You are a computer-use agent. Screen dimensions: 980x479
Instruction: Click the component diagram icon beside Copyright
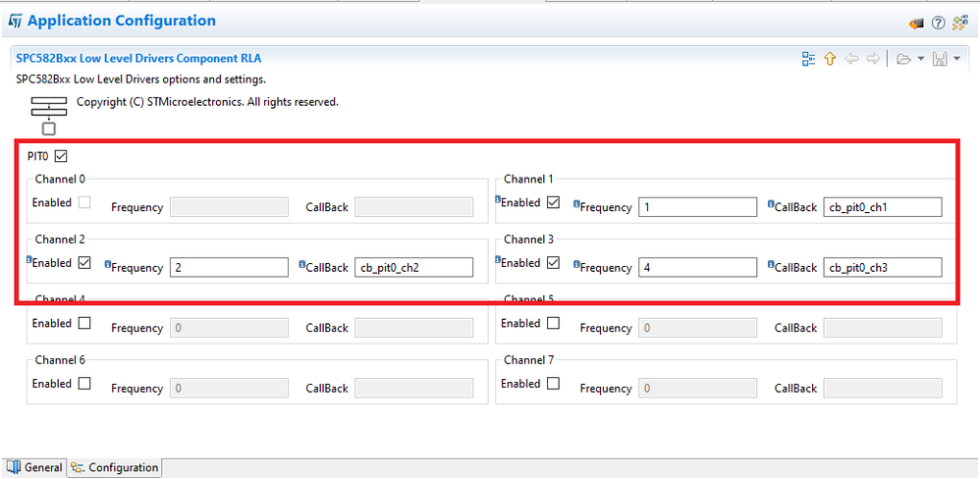[48, 116]
